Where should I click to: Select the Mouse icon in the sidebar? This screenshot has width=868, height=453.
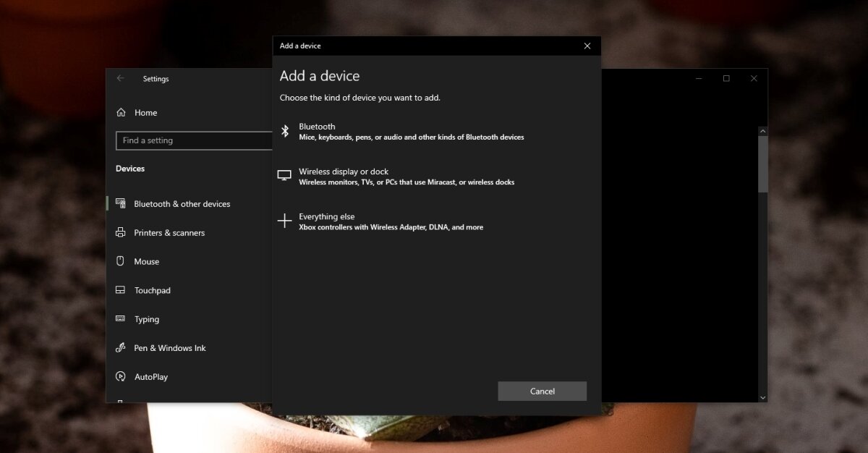(120, 261)
